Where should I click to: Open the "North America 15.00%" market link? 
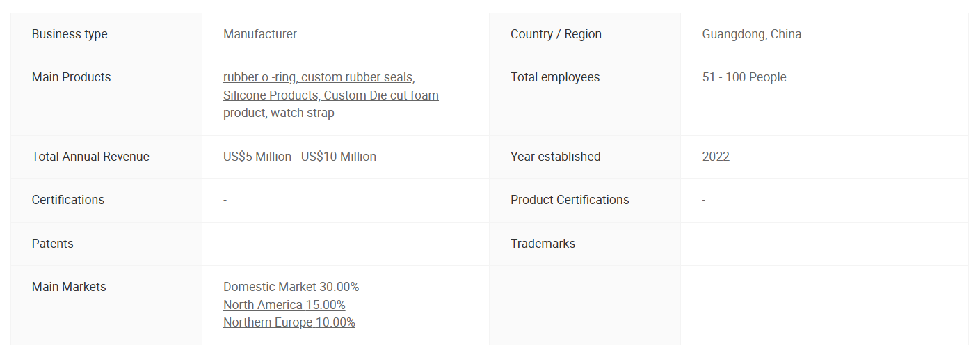(284, 305)
